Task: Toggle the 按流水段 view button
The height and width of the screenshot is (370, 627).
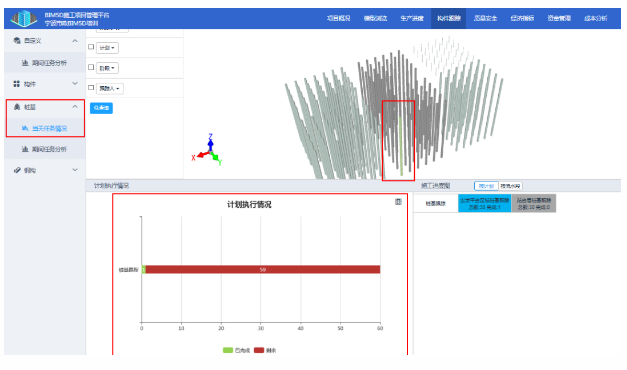Action: tap(510, 186)
